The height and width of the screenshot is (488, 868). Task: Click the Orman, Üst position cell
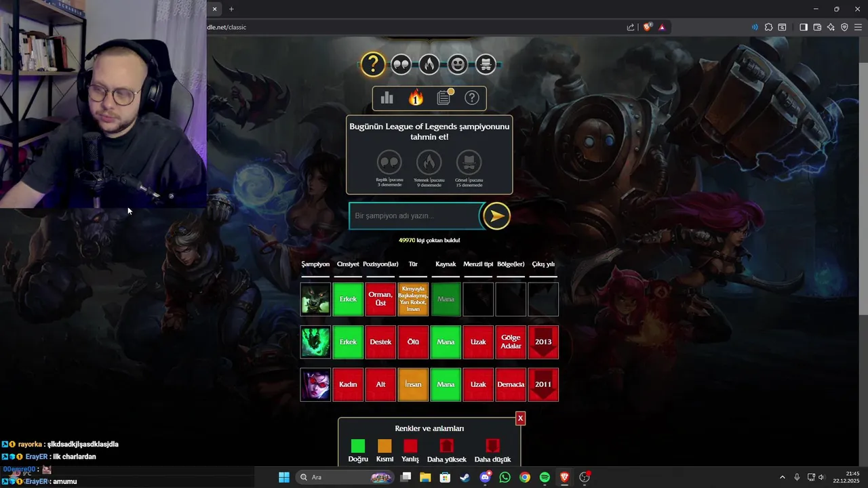pyautogui.click(x=380, y=299)
